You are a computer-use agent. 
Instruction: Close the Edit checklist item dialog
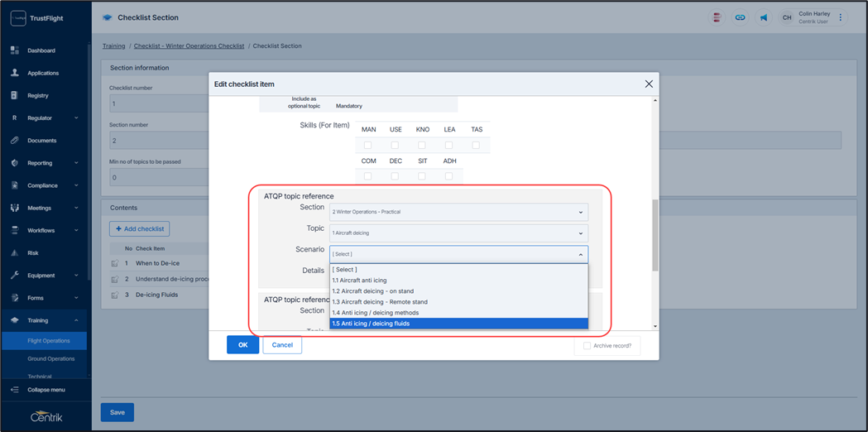click(x=649, y=84)
